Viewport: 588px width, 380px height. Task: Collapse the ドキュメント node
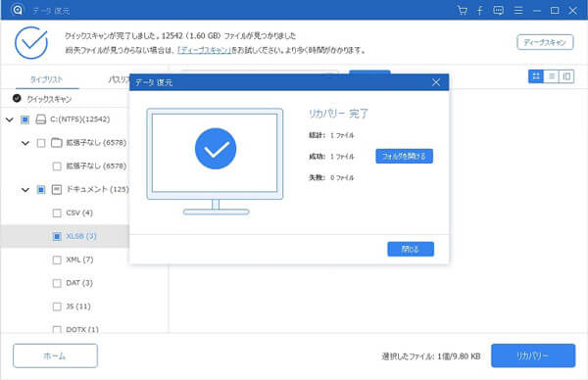click(25, 190)
